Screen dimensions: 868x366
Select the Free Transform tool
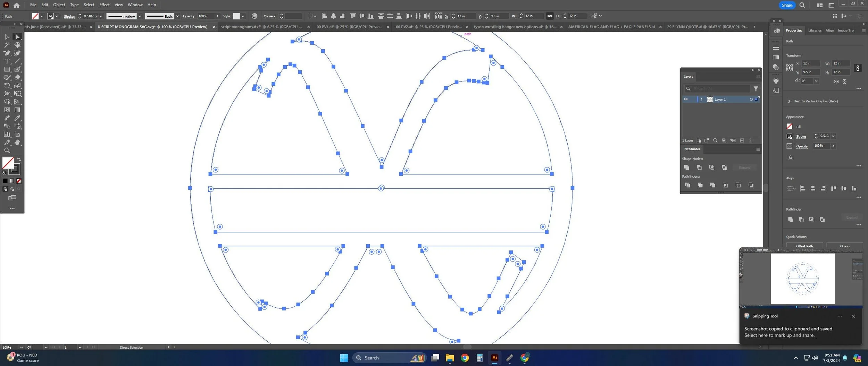[x=17, y=94]
